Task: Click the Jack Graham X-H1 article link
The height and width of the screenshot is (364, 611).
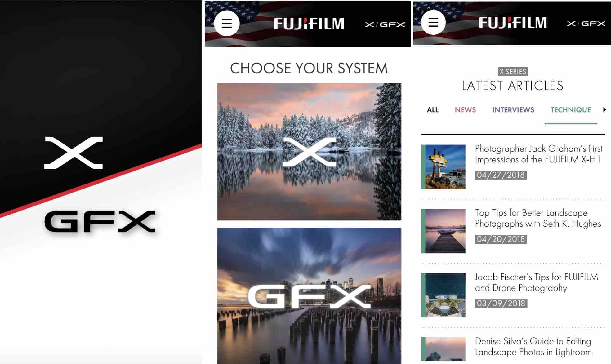Action: click(x=539, y=154)
